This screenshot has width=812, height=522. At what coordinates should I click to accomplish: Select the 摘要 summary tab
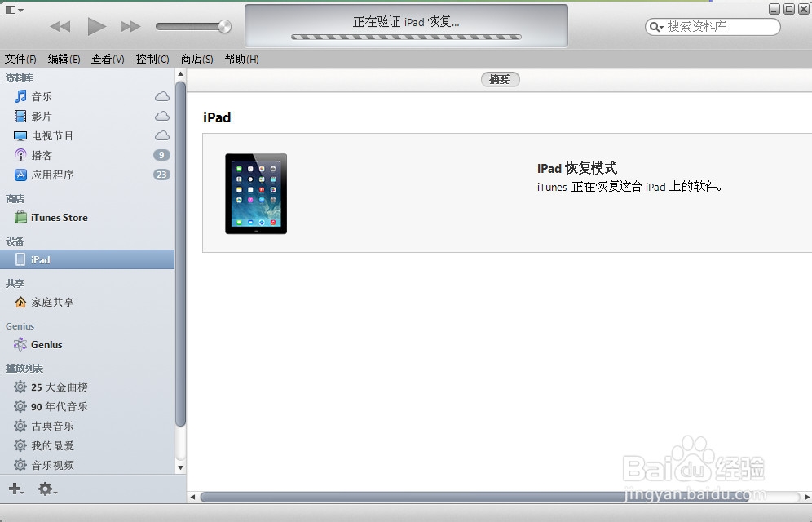click(x=500, y=79)
